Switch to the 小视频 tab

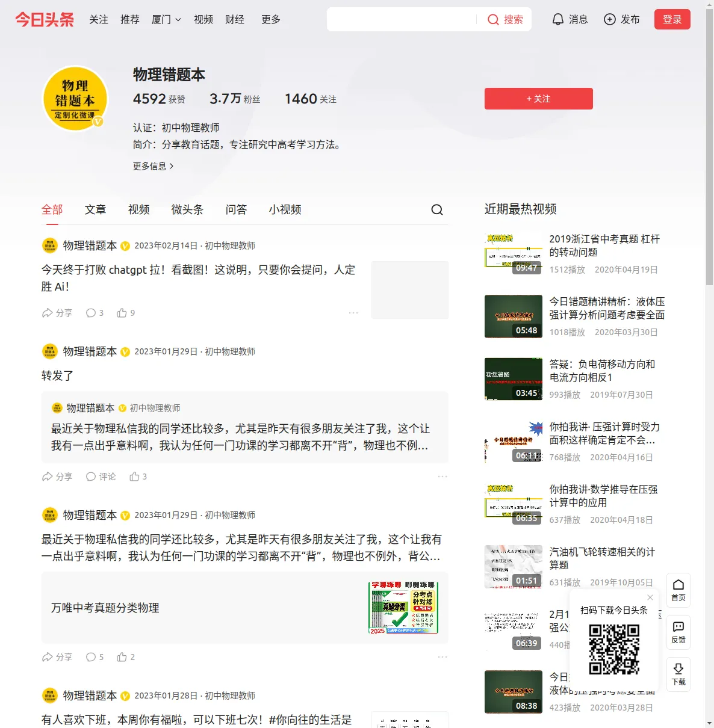click(285, 209)
